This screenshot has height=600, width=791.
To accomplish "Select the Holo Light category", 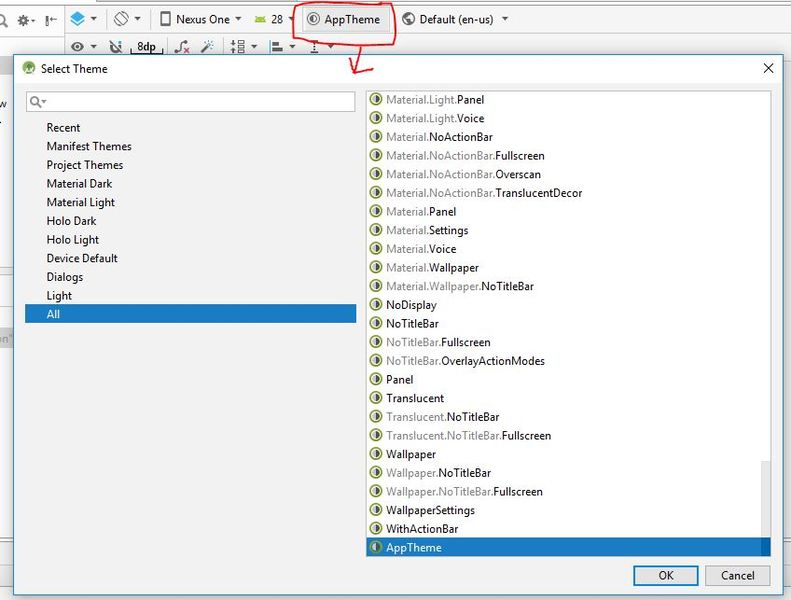I will pyautogui.click(x=73, y=240).
